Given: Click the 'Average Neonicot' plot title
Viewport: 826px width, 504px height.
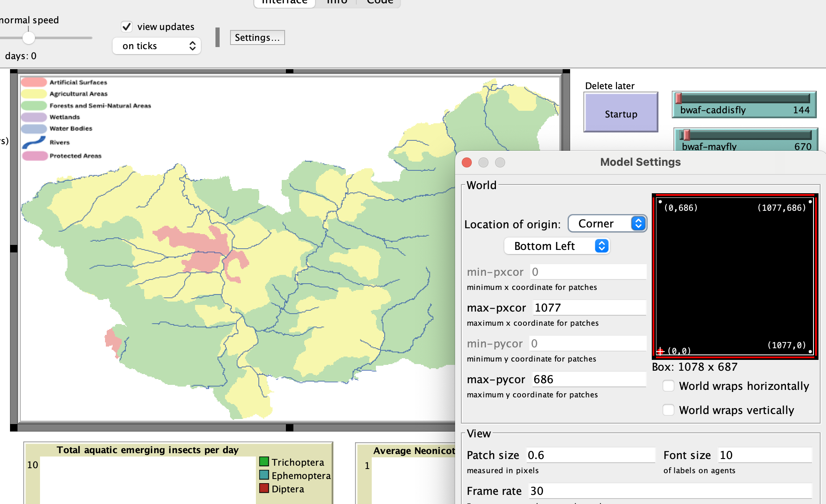Looking at the screenshot, I should coord(414,451).
